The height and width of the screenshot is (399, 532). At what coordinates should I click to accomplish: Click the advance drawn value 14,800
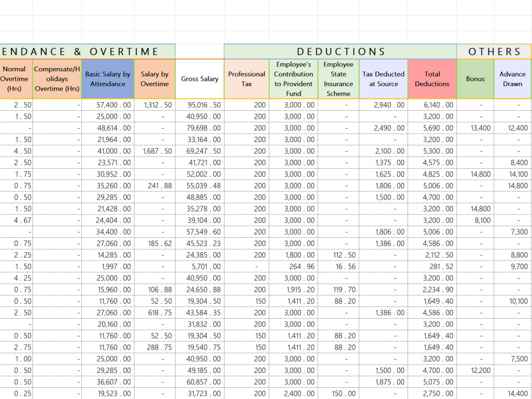[512, 186]
